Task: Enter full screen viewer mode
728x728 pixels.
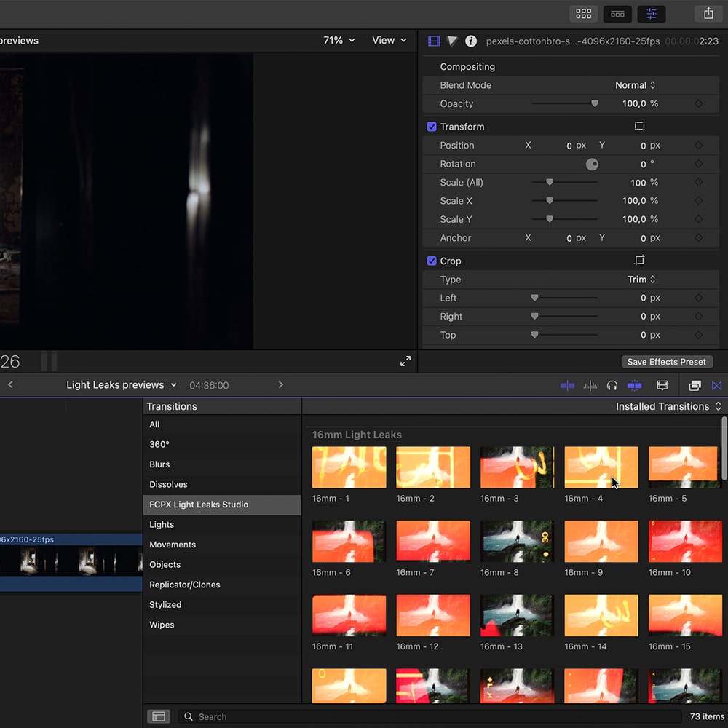Action: point(405,361)
